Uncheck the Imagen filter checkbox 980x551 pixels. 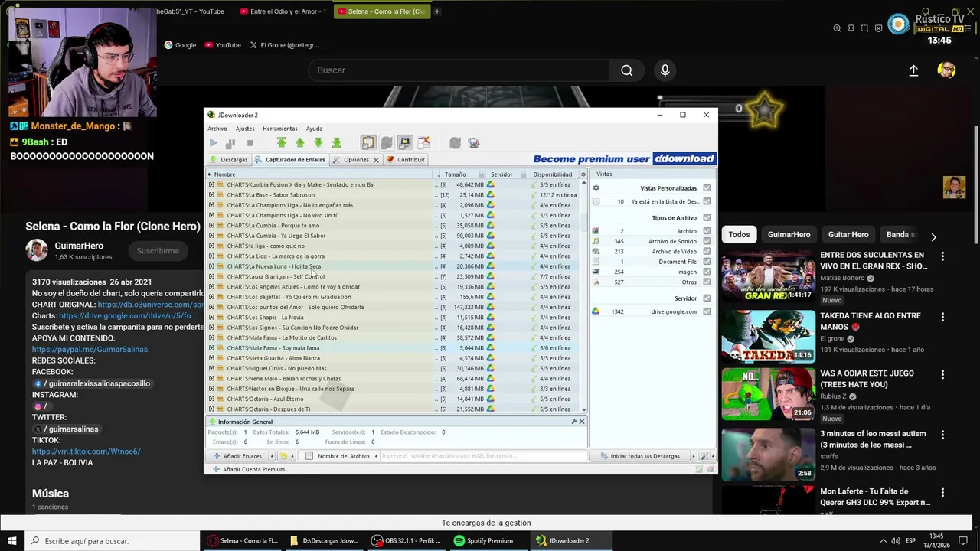(707, 272)
